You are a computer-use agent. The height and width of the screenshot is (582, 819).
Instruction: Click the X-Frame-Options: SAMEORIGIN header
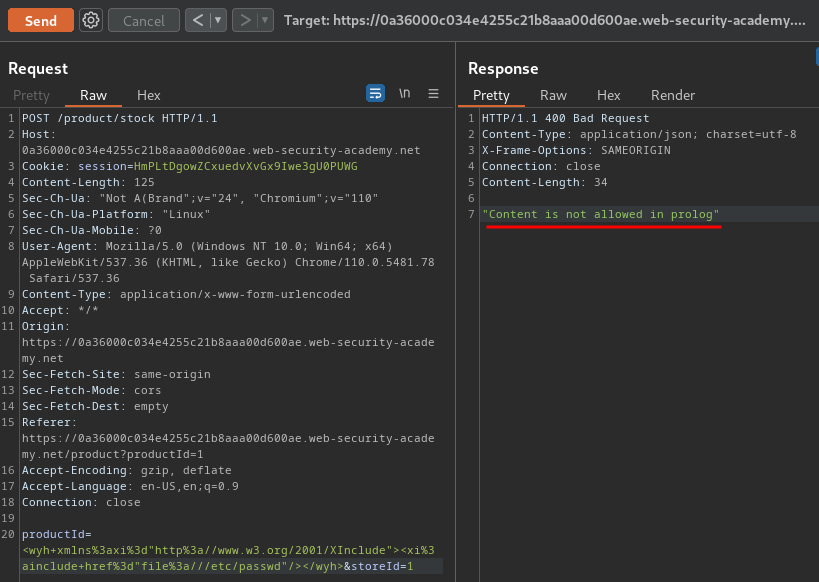tap(576, 150)
